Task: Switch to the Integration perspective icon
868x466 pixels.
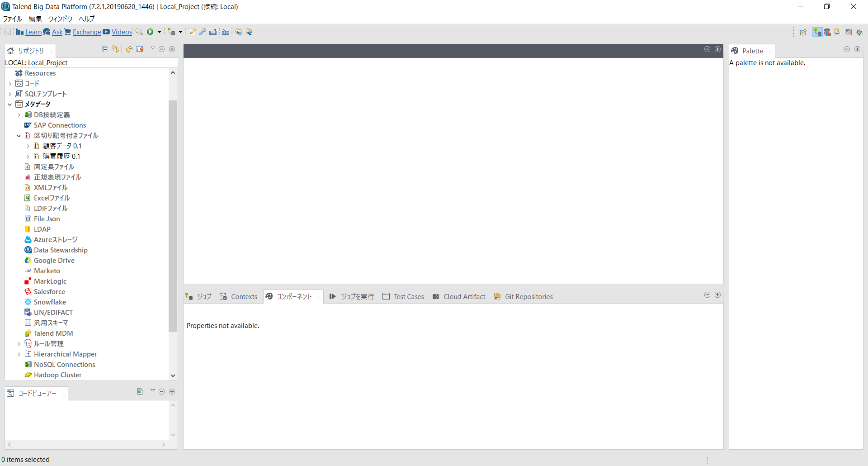Action: 817,32
